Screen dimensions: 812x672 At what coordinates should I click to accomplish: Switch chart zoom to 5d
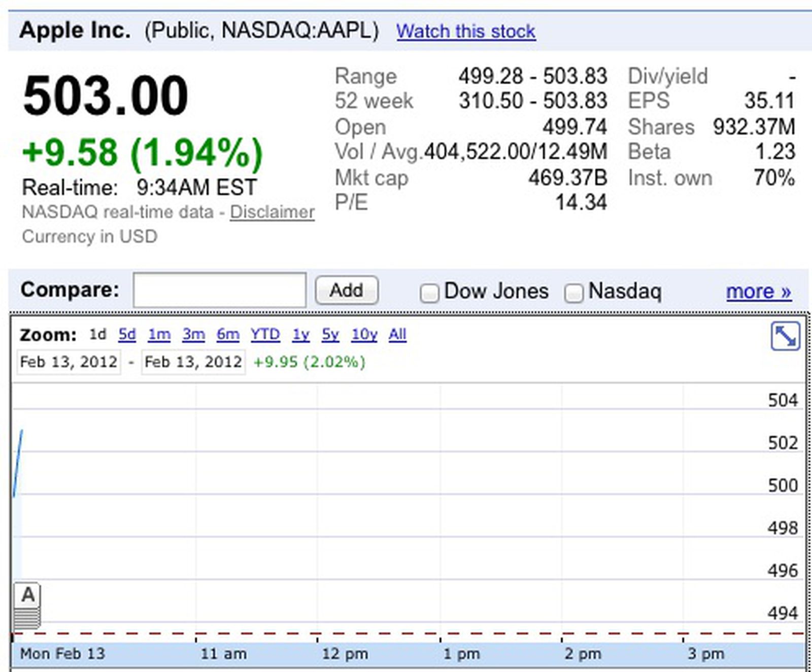pos(127,334)
